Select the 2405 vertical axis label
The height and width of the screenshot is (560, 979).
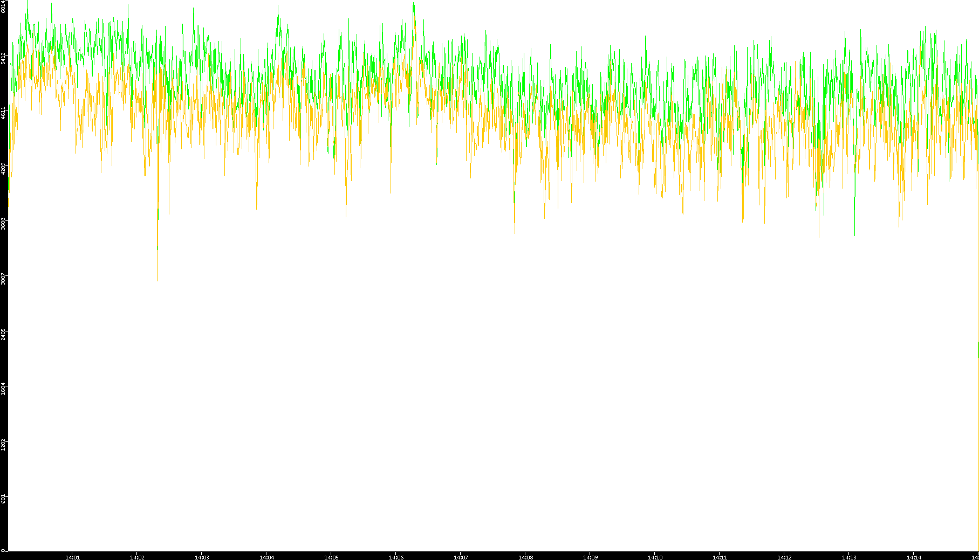(x=4, y=334)
